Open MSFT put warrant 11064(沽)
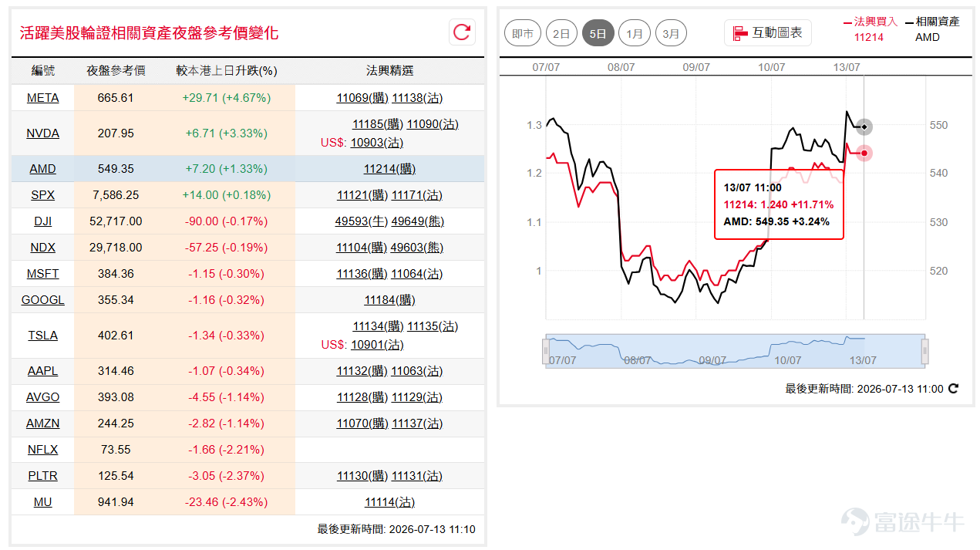The height and width of the screenshot is (550, 980). pyautogui.click(x=417, y=274)
